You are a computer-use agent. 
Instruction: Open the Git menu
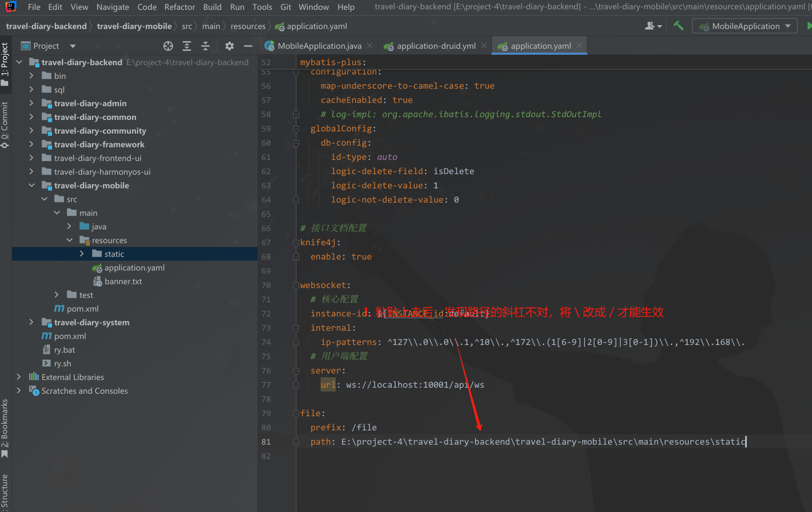tap(285, 7)
